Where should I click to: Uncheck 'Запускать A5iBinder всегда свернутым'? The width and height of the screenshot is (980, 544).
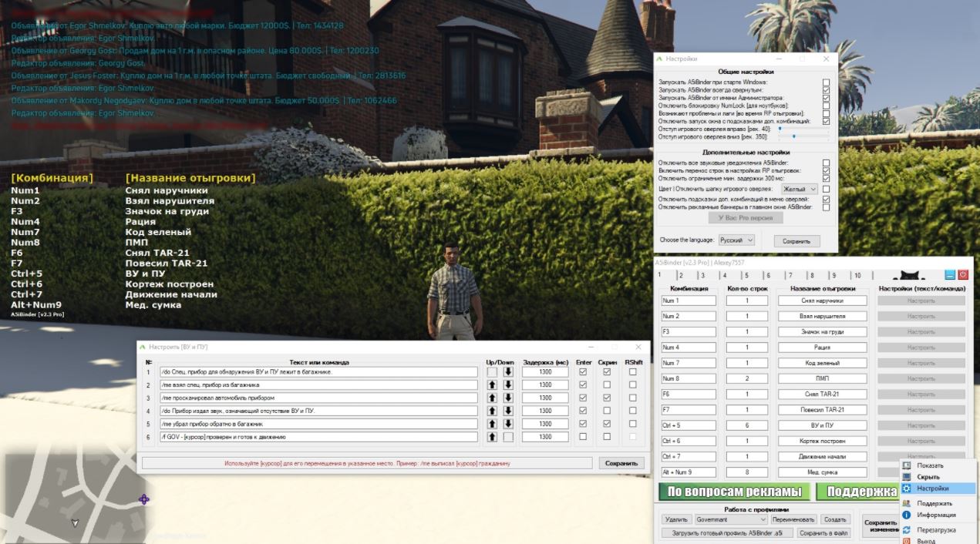826,89
